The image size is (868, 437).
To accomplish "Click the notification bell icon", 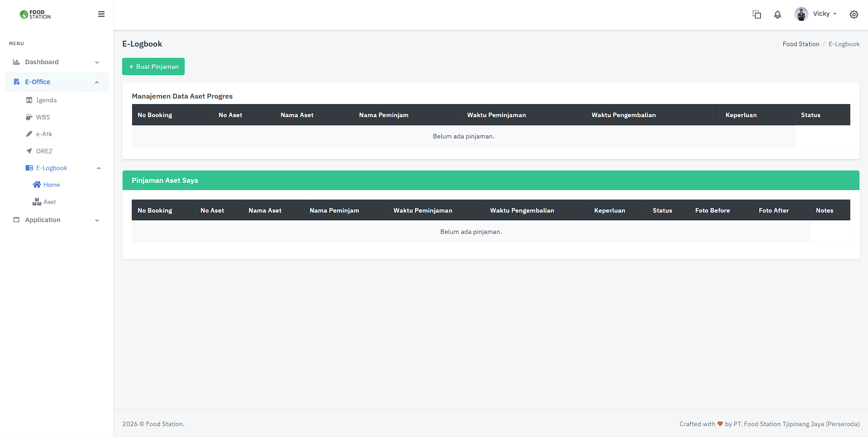I will (x=777, y=14).
